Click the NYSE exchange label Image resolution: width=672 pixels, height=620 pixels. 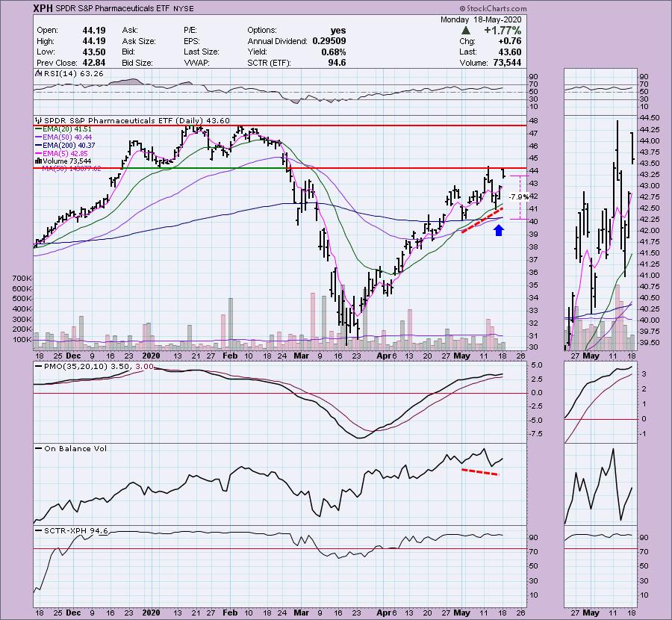[x=184, y=8]
